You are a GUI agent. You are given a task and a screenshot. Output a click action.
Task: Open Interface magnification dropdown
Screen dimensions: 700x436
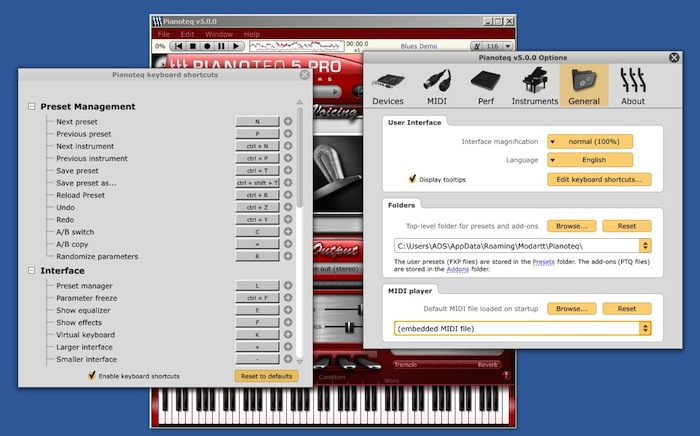590,141
